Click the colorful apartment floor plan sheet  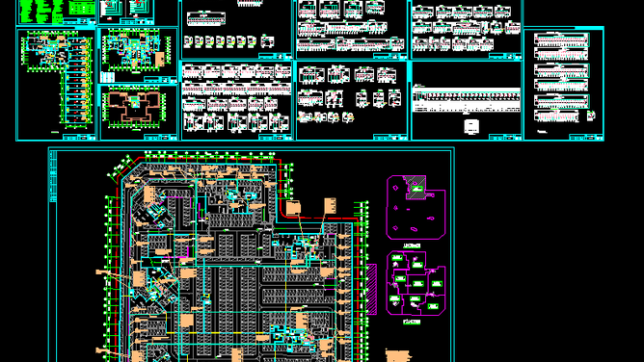tap(139, 55)
